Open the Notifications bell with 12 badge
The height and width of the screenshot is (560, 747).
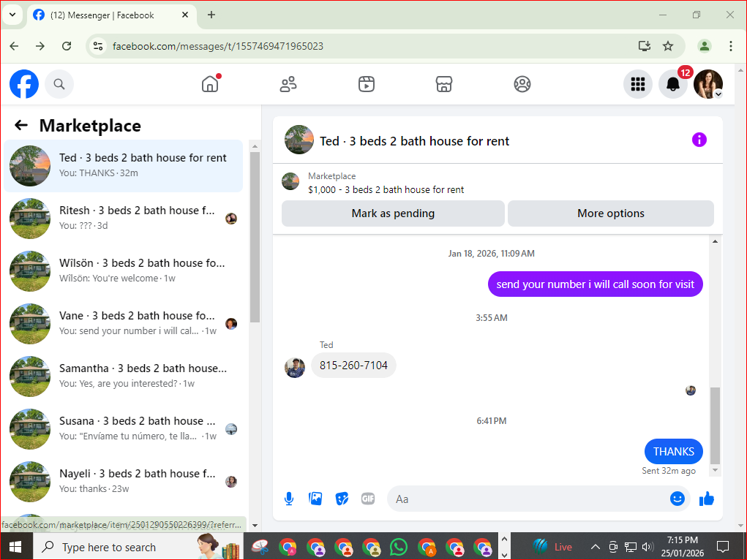coord(673,84)
